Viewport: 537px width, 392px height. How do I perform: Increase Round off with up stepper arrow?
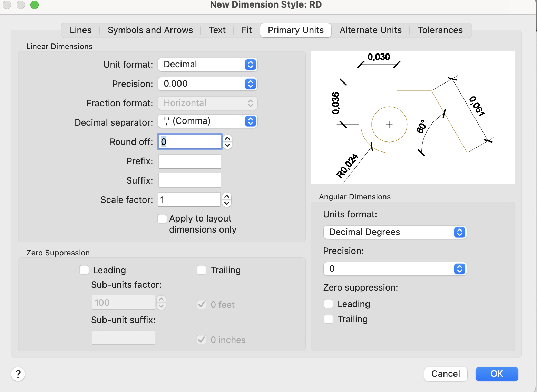click(x=227, y=139)
